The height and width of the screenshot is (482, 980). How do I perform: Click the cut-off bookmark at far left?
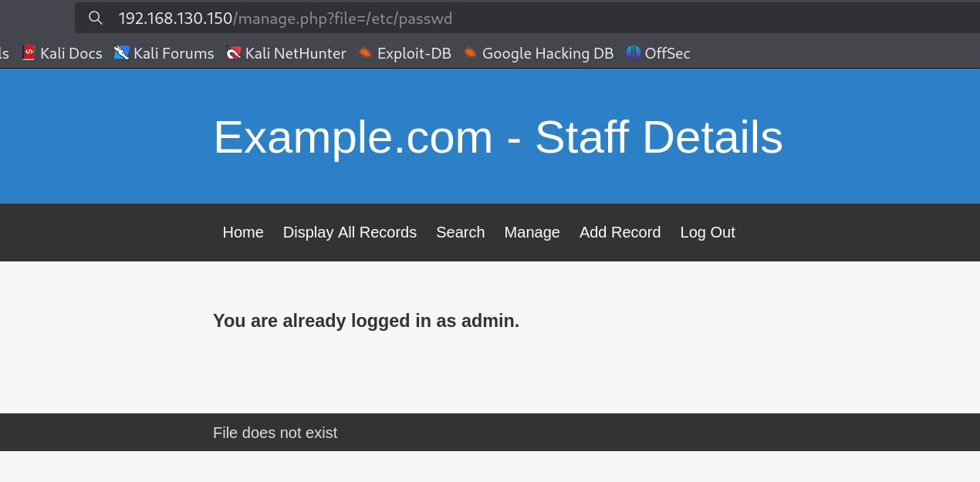tap(4, 53)
